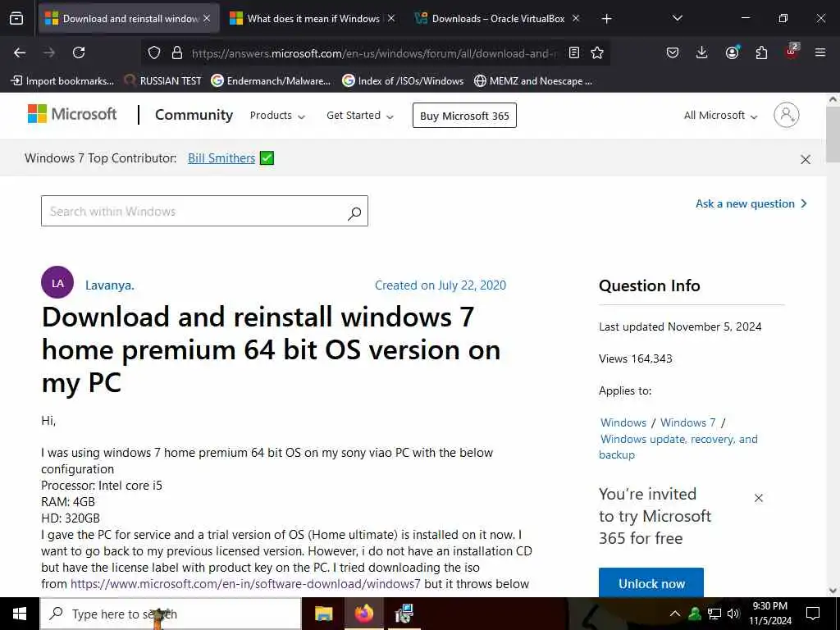Click the Microsoft logo

[72, 114]
